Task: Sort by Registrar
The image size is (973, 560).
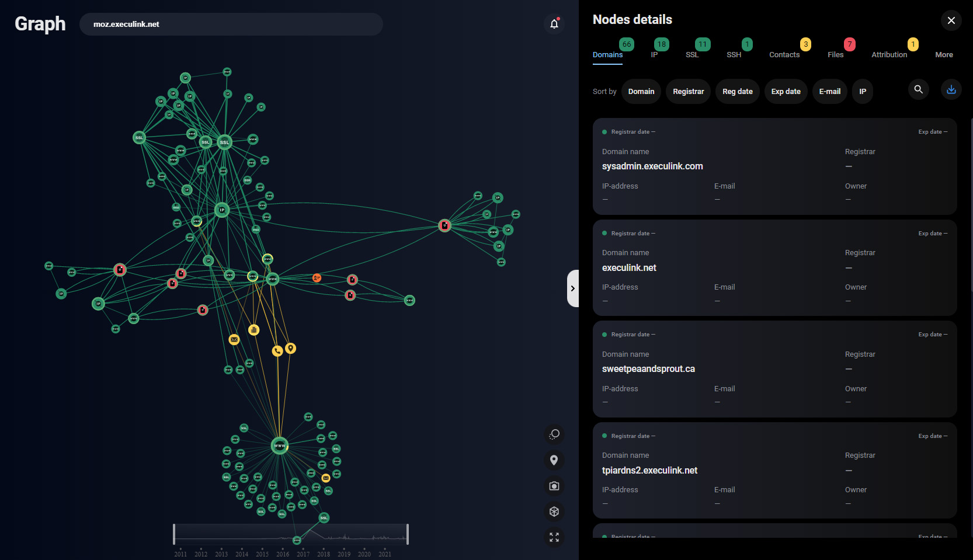Action: [688, 92]
